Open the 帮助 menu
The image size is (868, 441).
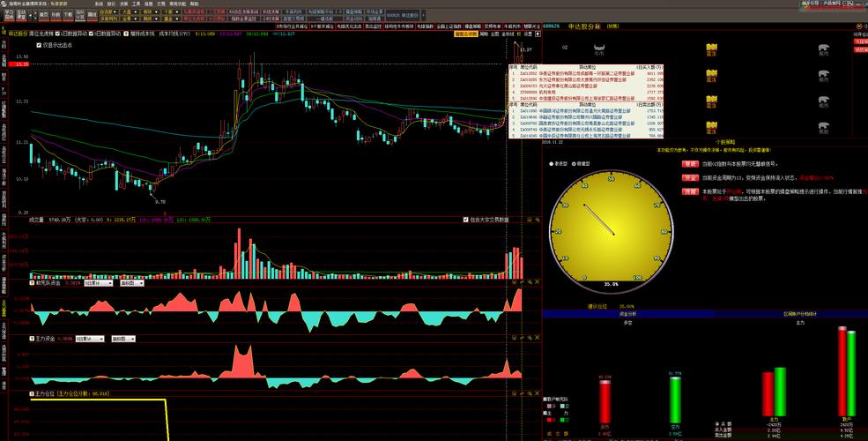point(194,4)
